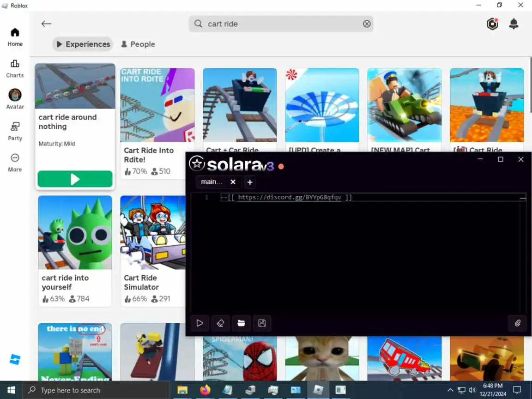Open the Home section in Roblox sidebar
Viewport: 532px width, 399px height.
[15, 37]
